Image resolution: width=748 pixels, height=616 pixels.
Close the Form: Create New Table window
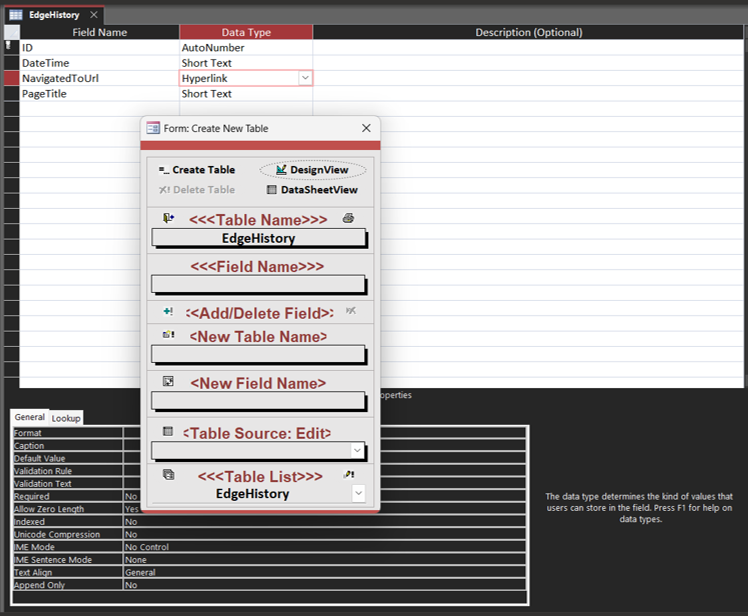point(366,128)
